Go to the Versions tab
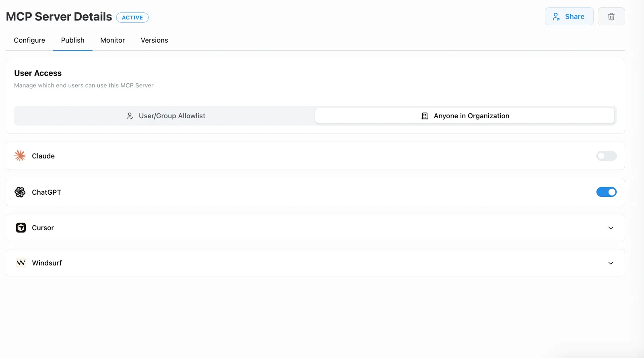This screenshot has width=644, height=358. pyautogui.click(x=155, y=40)
